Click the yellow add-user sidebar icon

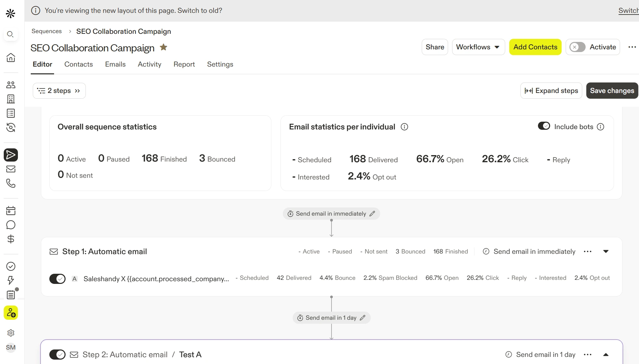pyautogui.click(x=11, y=313)
